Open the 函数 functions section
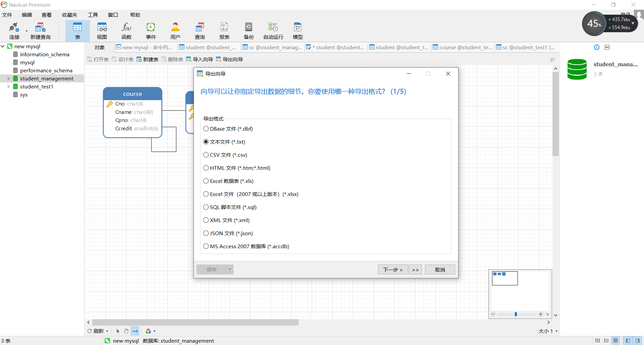This screenshot has width=644, height=345. click(x=126, y=30)
